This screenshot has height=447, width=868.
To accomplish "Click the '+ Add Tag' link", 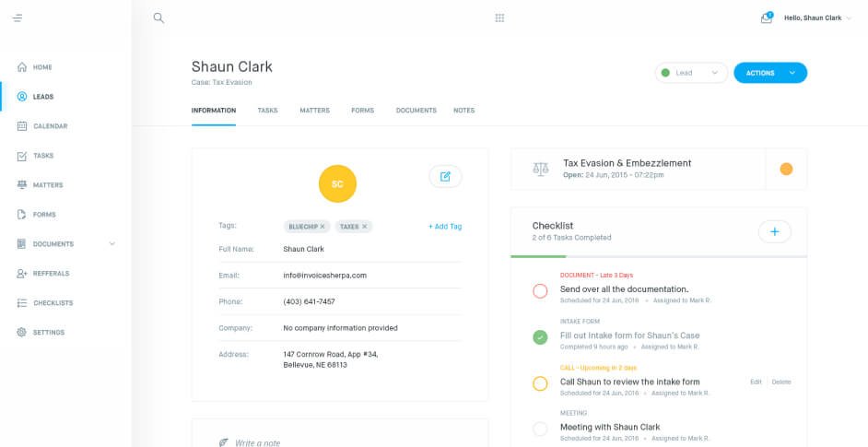I will (445, 226).
